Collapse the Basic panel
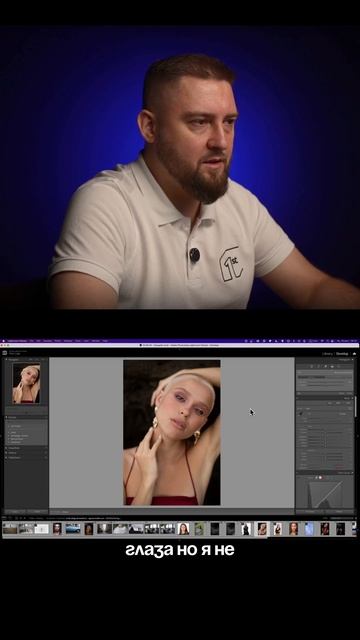360x640 pixels. point(353,398)
